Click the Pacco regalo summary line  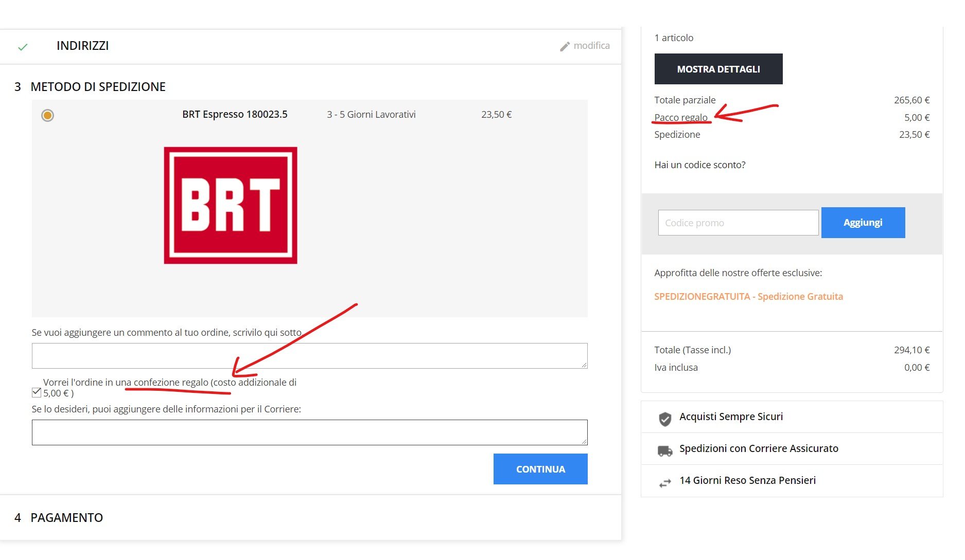coord(681,117)
